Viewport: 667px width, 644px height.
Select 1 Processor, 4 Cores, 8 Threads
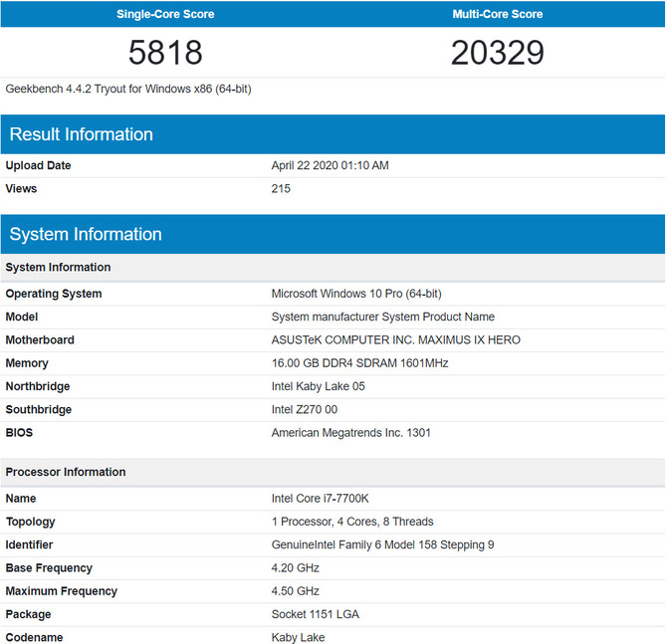(x=352, y=522)
